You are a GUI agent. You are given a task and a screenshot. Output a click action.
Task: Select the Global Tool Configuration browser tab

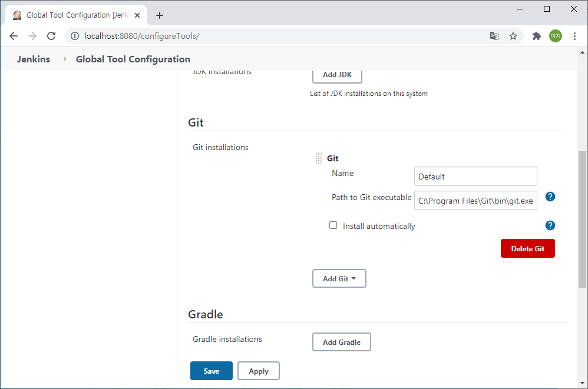(x=77, y=15)
